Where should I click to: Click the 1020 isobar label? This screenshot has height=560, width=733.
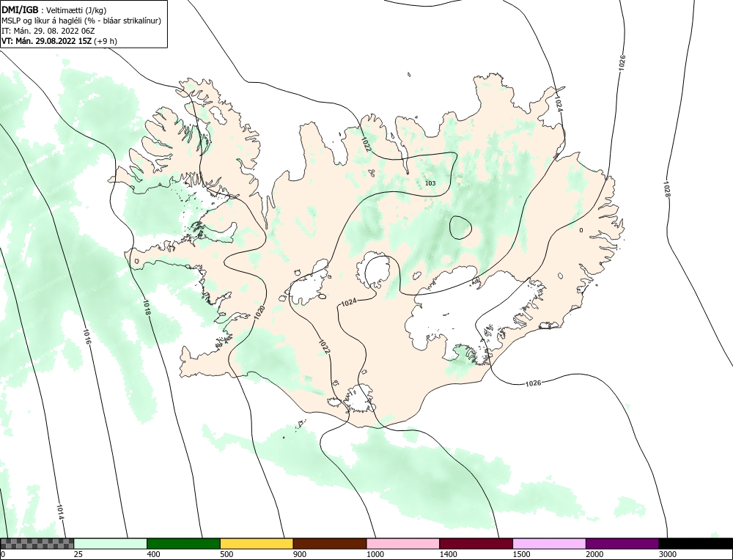click(x=260, y=312)
